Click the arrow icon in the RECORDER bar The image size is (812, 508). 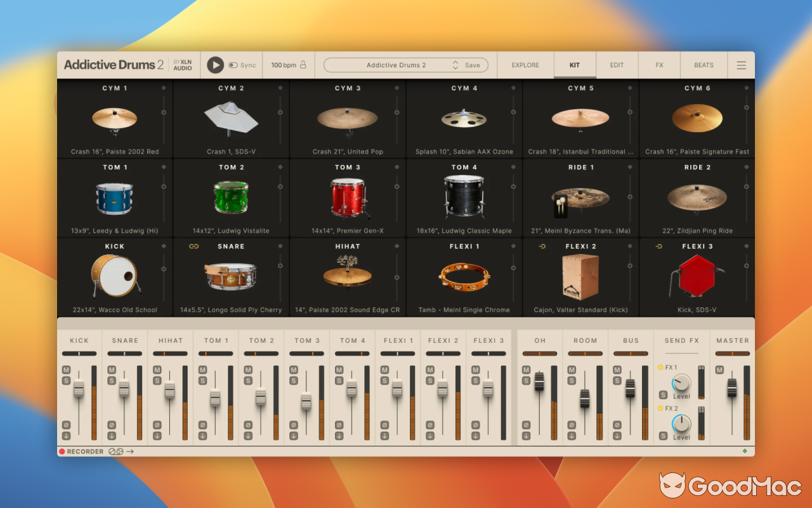(x=130, y=451)
